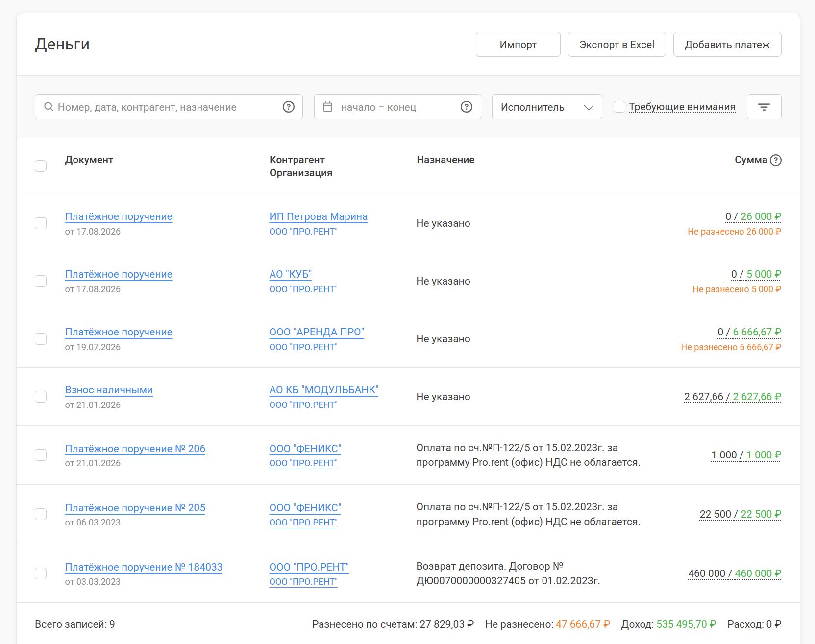This screenshot has width=815, height=644.
Task: Open the Исполнитель dropdown
Action: 547,107
